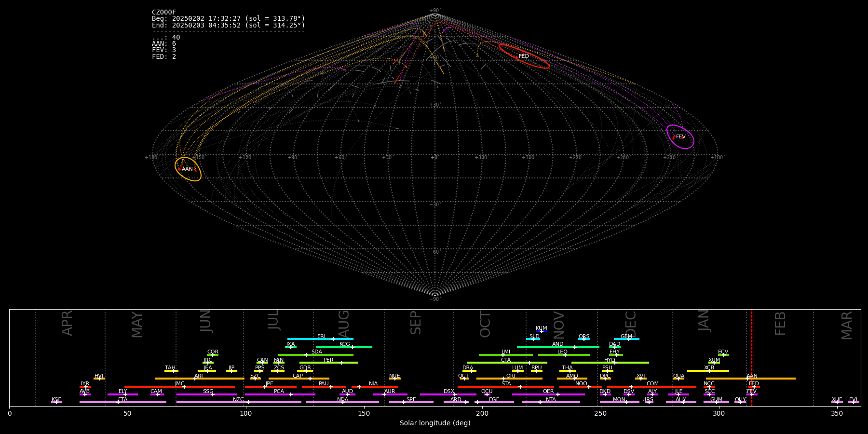Viewport: 868px width, 434px height.
Task: Click the red FED radiant ellipse on map
Action: coord(524,56)
